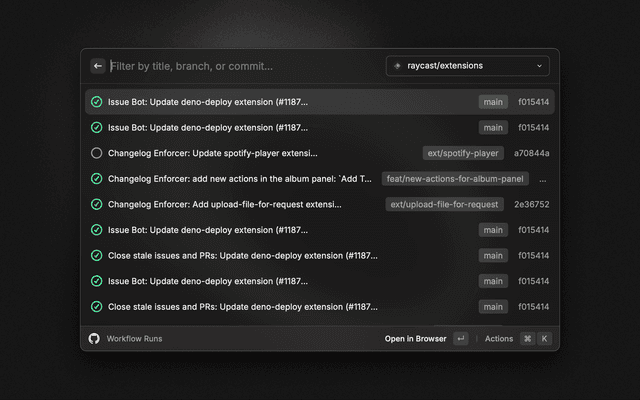This screenshot has height=400, width=640.
Task: Expand the repository dropdown chevron
Action: (540, 66)
